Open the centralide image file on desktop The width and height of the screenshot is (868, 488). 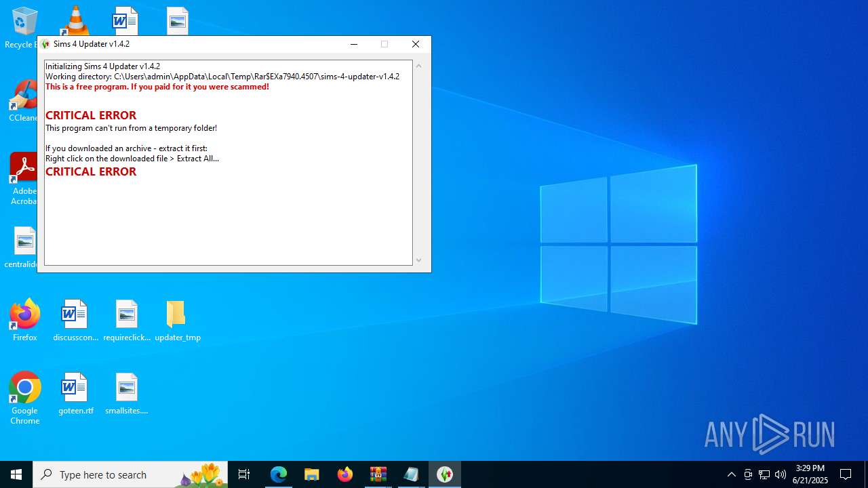(x=24, y=247)
